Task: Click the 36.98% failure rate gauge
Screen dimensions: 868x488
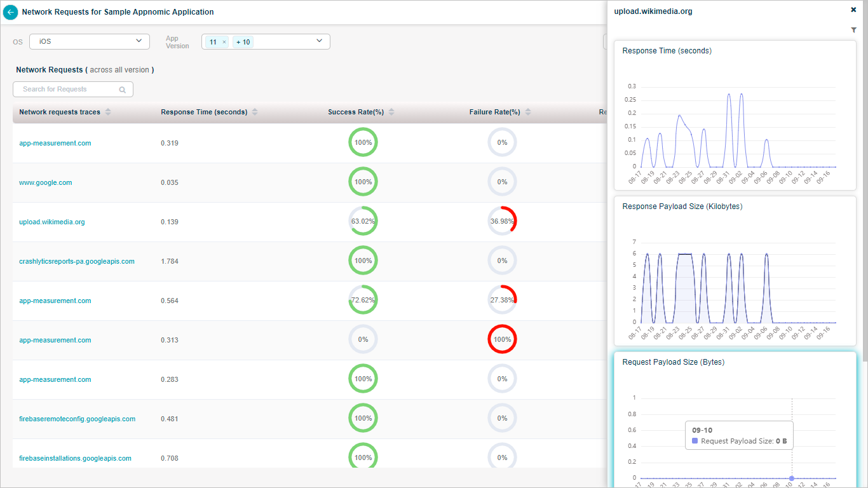Action: [502, 221]
